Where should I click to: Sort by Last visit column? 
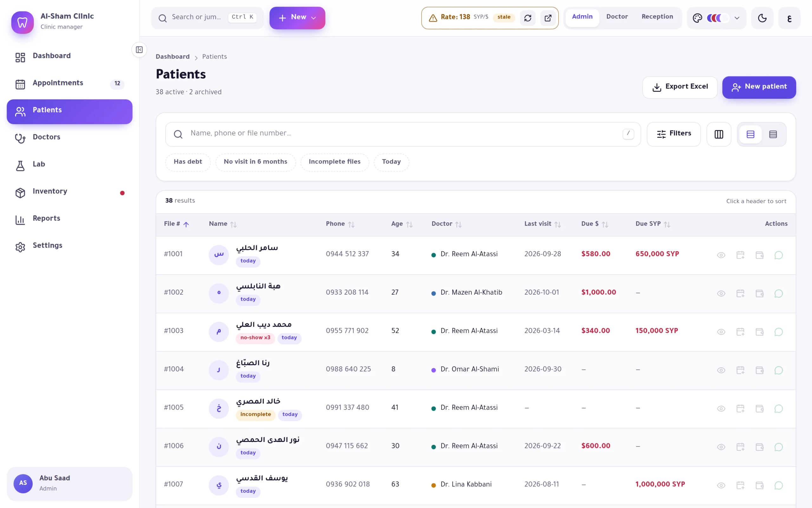click(x=543, y=224)
